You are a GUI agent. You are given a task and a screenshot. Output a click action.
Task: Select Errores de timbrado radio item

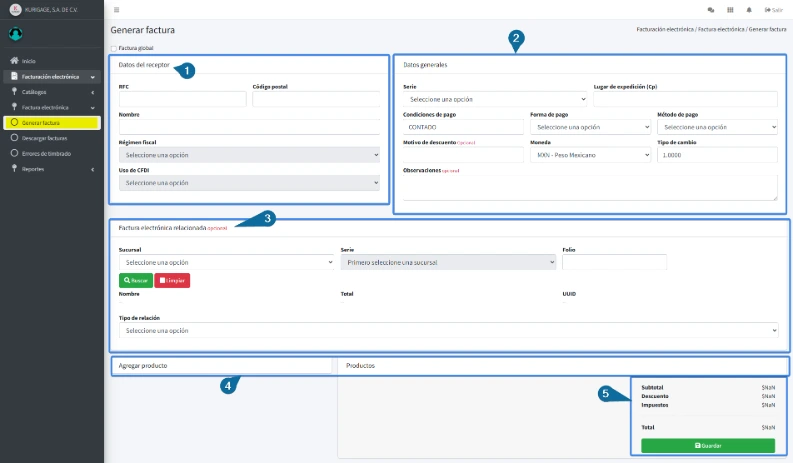coord(14,153)
